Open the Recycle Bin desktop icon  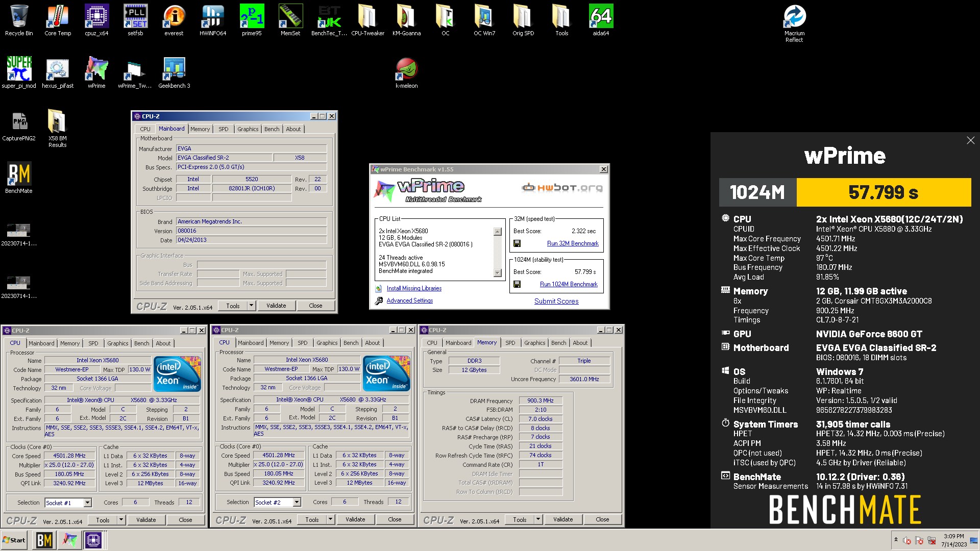coord(19,20)
